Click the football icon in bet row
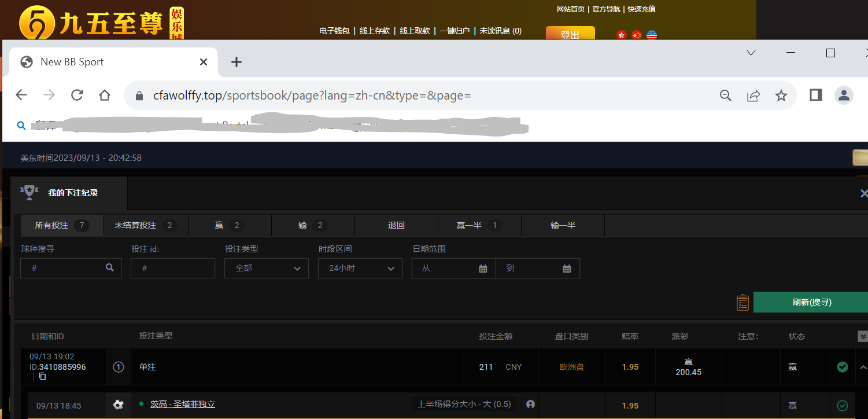 119,405
